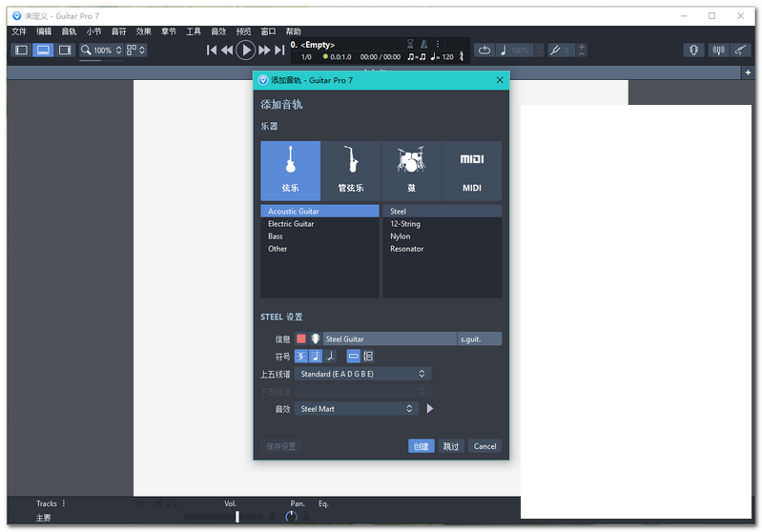The height and width of the screenshot is (532, 762).
Task: Click the master Pan. knob
Action: click(291, 517)
